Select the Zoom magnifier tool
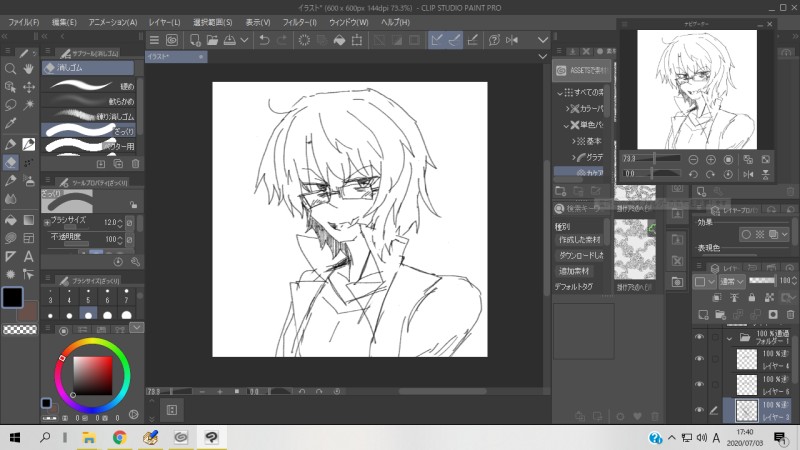The width and height of the screenshot is (800, 450). (10, 68)
